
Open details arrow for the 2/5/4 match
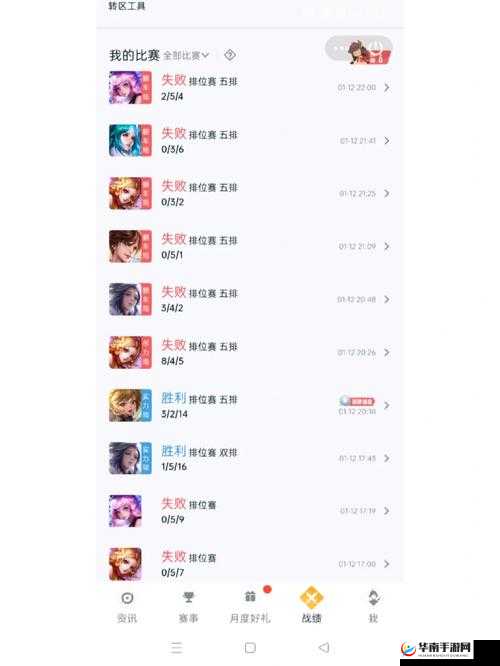click(387, 87)
